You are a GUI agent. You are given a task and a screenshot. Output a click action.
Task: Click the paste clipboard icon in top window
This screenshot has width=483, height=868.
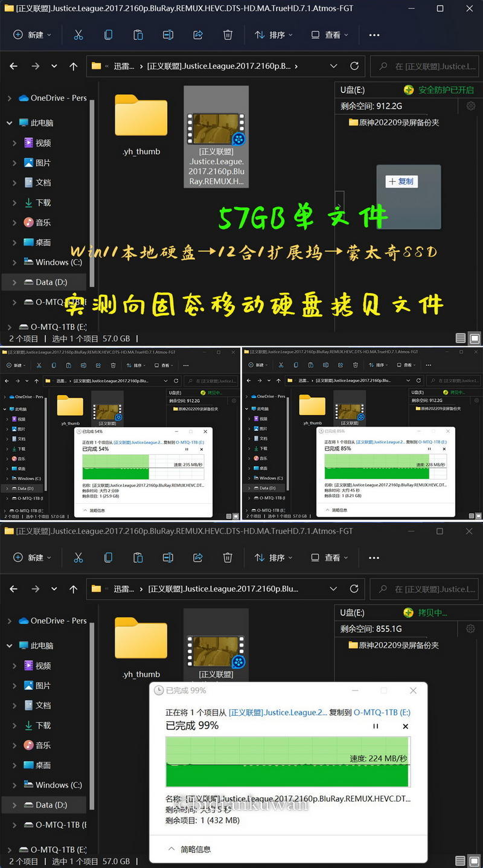tap(138, 35)
